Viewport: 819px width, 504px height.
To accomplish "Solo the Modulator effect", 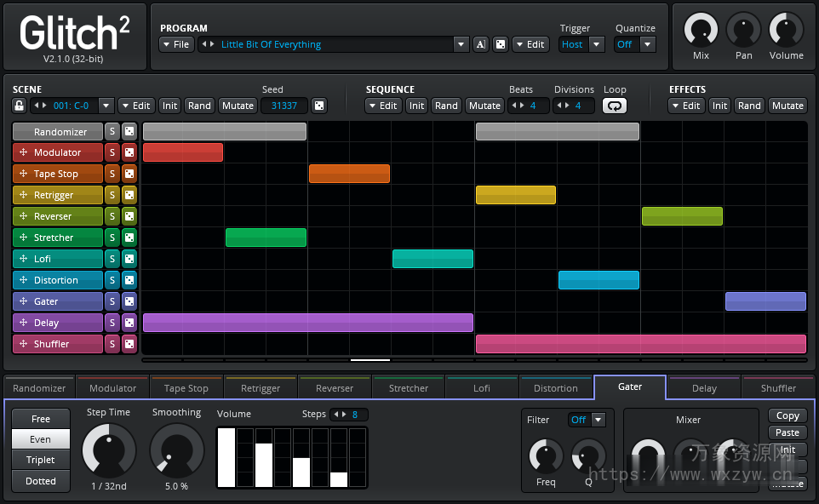I will [x=112, y=152].
